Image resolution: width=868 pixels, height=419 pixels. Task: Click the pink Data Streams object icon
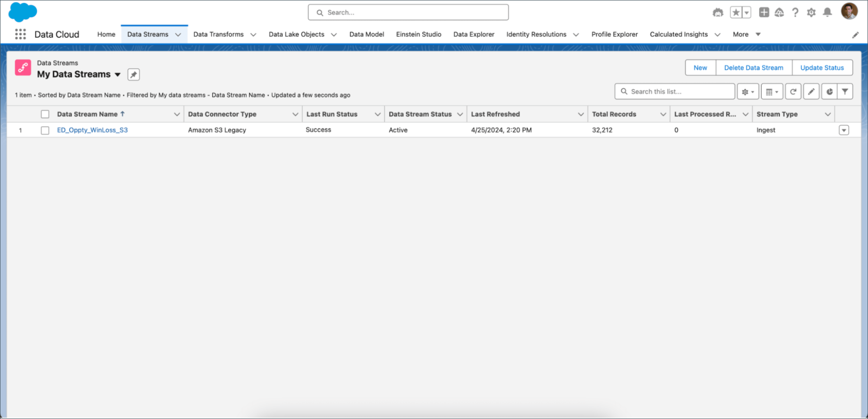point(23,67)
